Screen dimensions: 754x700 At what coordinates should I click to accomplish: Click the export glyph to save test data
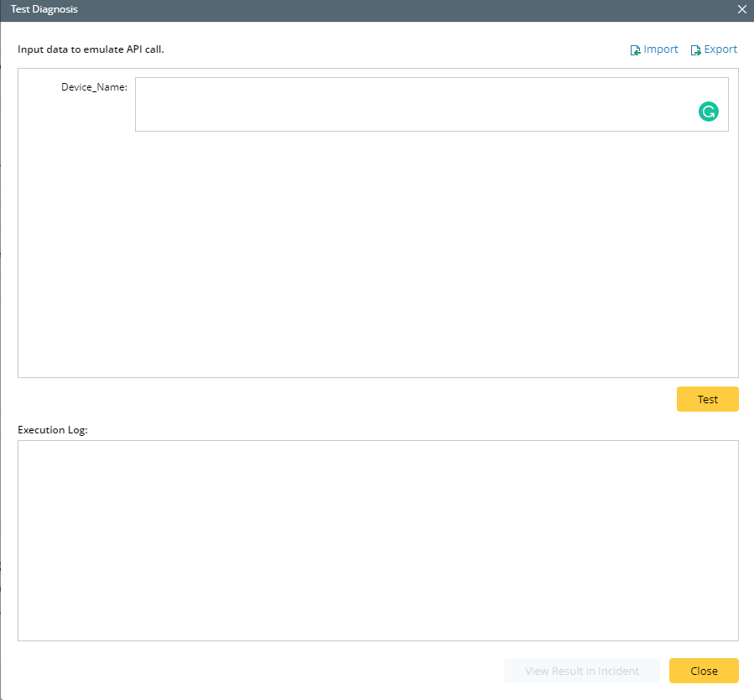click(x=694, y=49)
